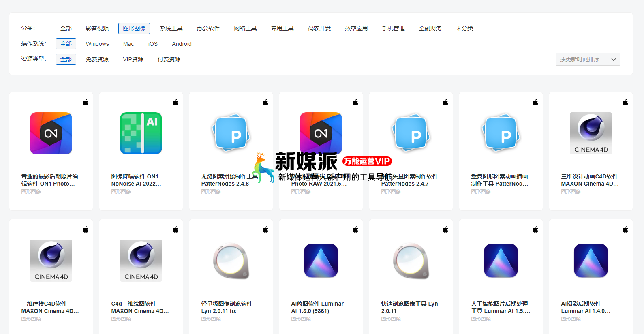Viewport: 644px width, 334px height.
Task: Filter resources by 免费资源
Action: coord(97,59)
